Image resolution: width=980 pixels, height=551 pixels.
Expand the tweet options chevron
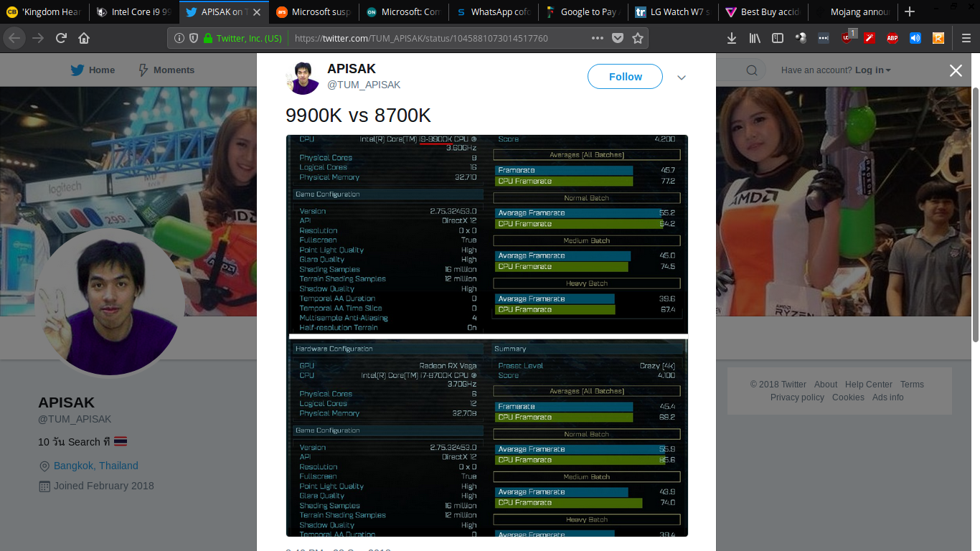tap(682, 77)
